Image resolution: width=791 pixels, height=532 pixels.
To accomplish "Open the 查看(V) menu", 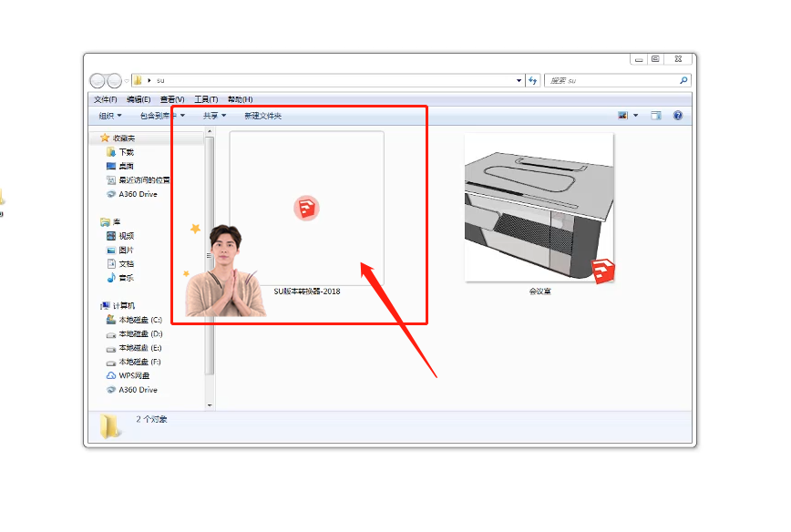I will [172, 99].
